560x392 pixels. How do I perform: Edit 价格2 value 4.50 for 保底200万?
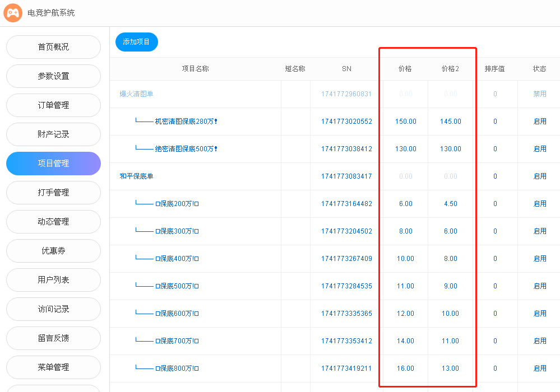pos(450,204)
